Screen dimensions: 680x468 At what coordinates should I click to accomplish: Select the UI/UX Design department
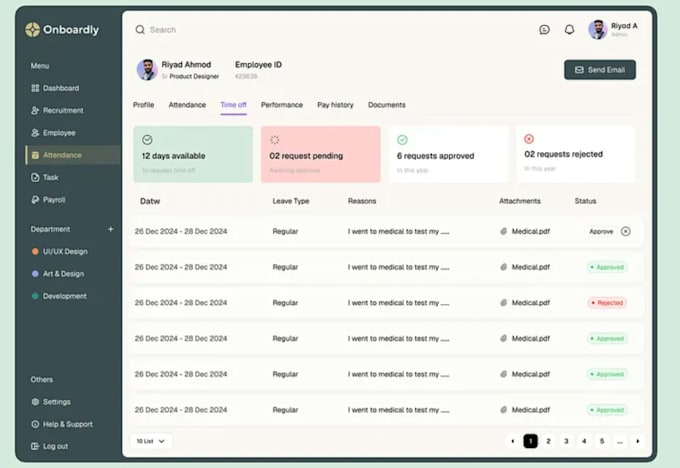[60, 252]
